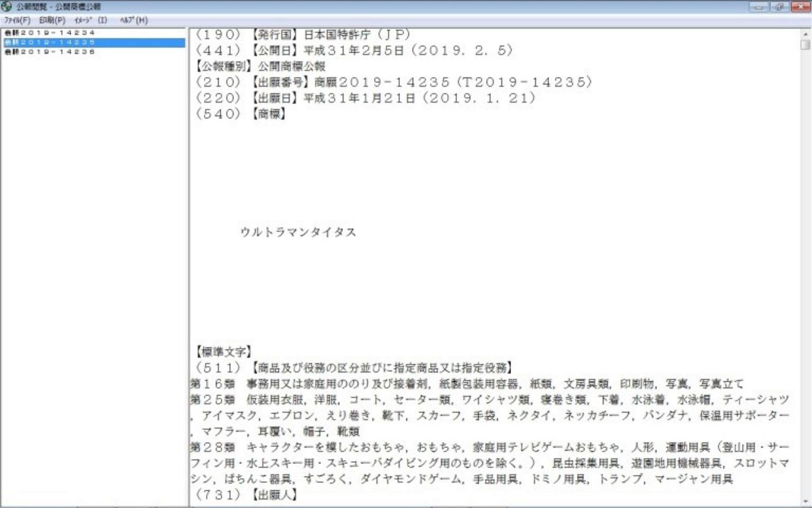812x508 pixels.
Task: Select gazette entry 2019-14234 in the list
Action: [x=50, y=33]
